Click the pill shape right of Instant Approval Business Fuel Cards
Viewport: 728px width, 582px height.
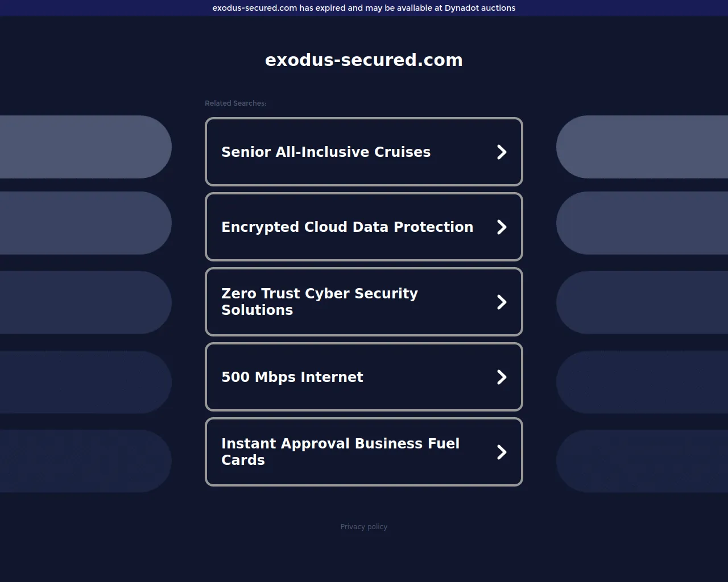click(x=643, y=461)
